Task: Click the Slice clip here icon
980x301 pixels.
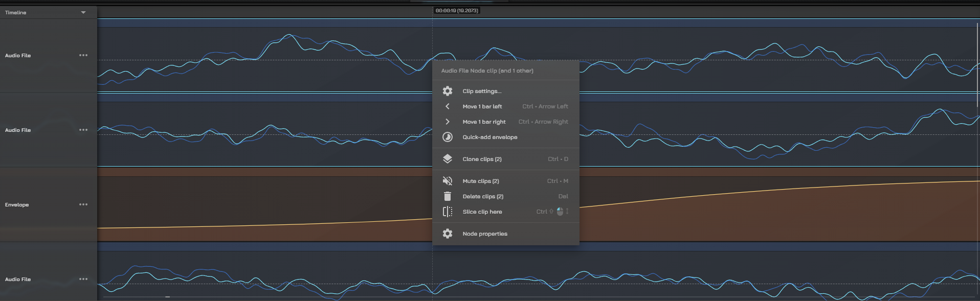Action: 448,212
